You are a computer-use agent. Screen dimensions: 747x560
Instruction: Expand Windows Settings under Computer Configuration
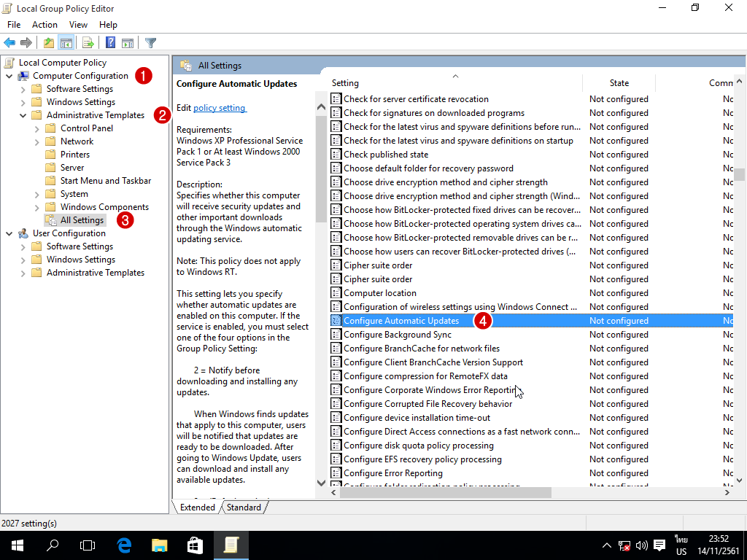click(23, 102)
